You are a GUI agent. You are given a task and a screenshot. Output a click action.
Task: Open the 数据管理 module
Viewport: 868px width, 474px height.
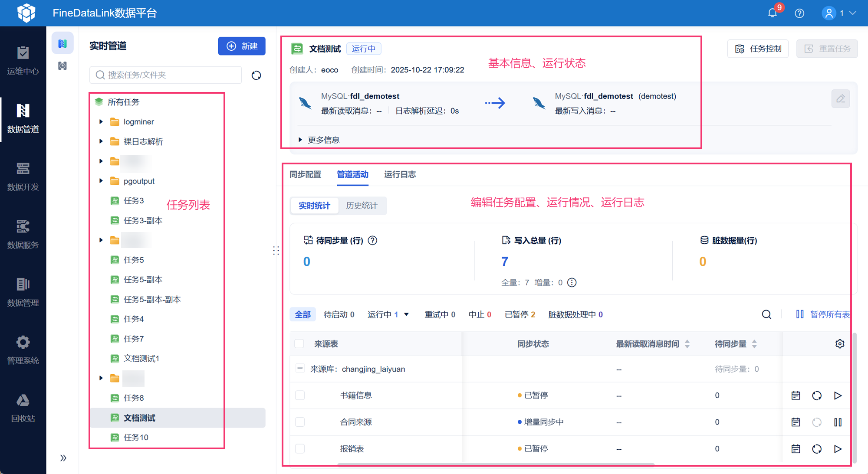23,292
